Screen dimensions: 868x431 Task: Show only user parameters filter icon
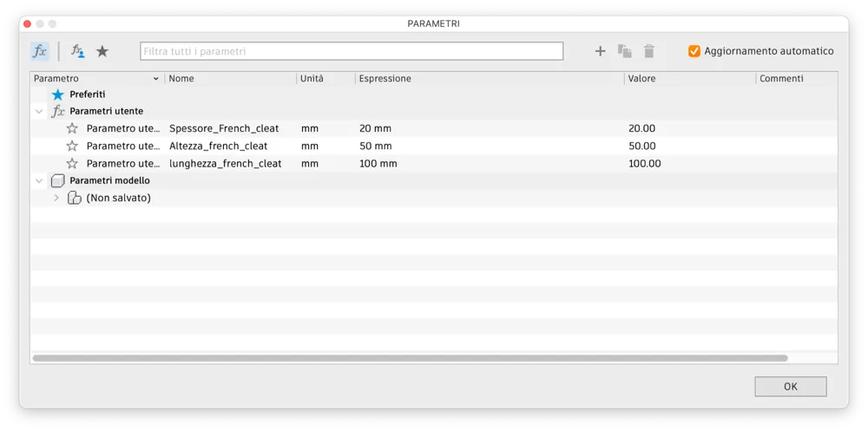(78, 51)
